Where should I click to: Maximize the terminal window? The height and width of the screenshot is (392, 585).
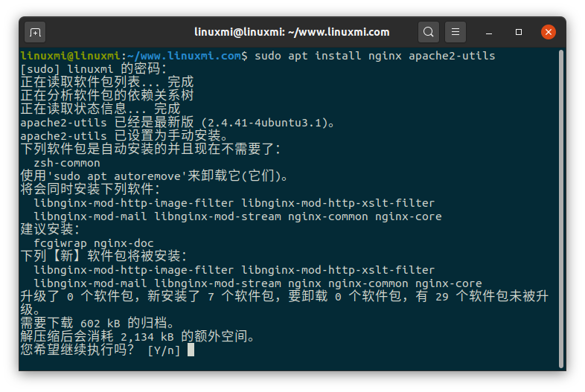pos(519,32)
